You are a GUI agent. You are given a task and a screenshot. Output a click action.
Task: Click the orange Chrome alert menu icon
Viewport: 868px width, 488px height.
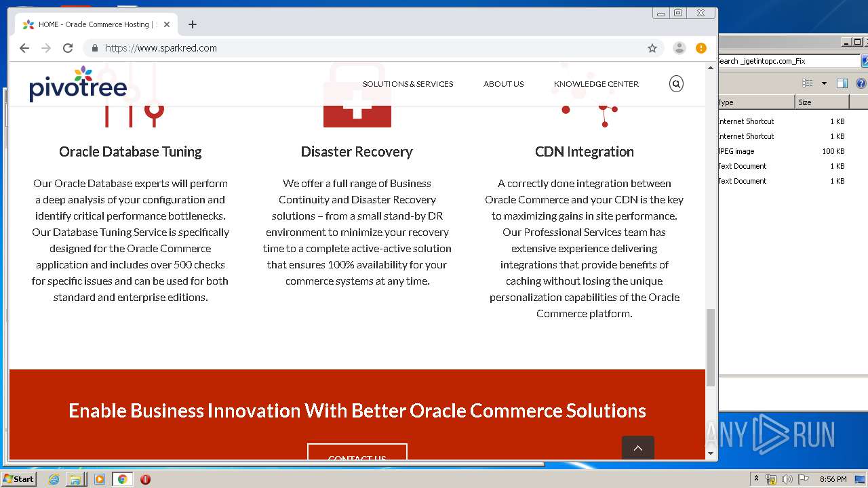click(x=701, y=48)
